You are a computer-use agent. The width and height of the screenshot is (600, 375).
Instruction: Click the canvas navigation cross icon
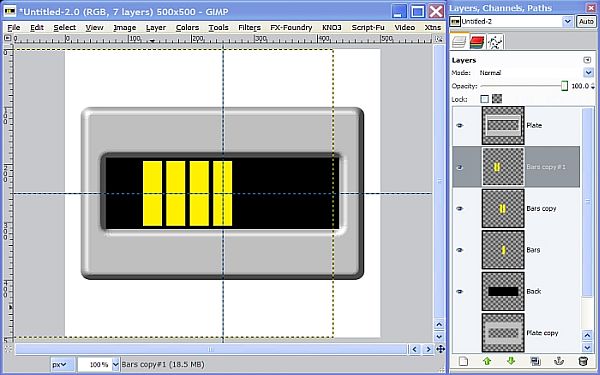[x=440, y=349]
